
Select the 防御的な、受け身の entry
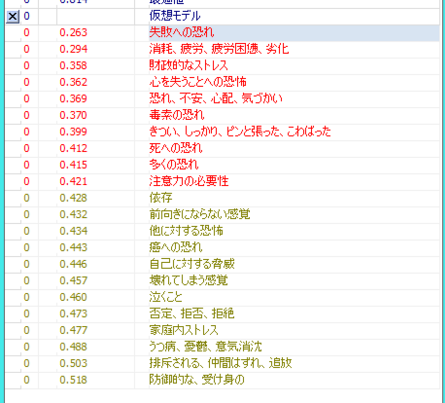pos(197,380)
